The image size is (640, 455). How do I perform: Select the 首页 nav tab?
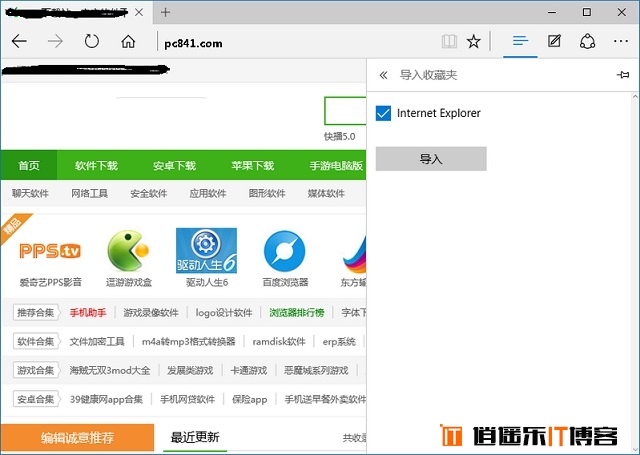click(x=29, y=165)
